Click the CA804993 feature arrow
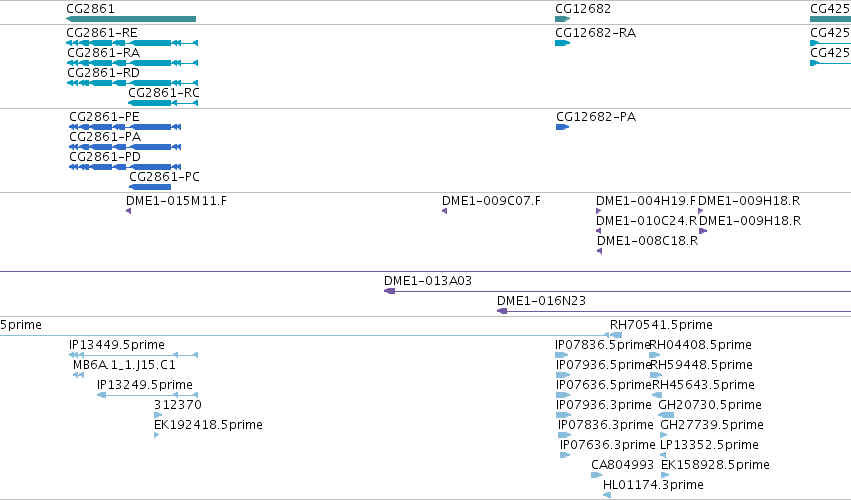Image resolution: width=851 pixels, height=500 pixels. (x=596, y=475)
